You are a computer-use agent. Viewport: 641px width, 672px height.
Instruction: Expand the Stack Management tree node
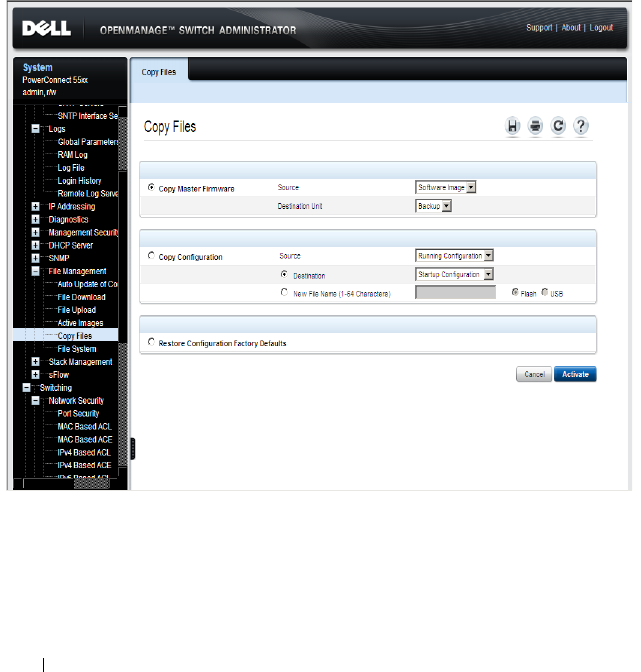click(36, 362)
